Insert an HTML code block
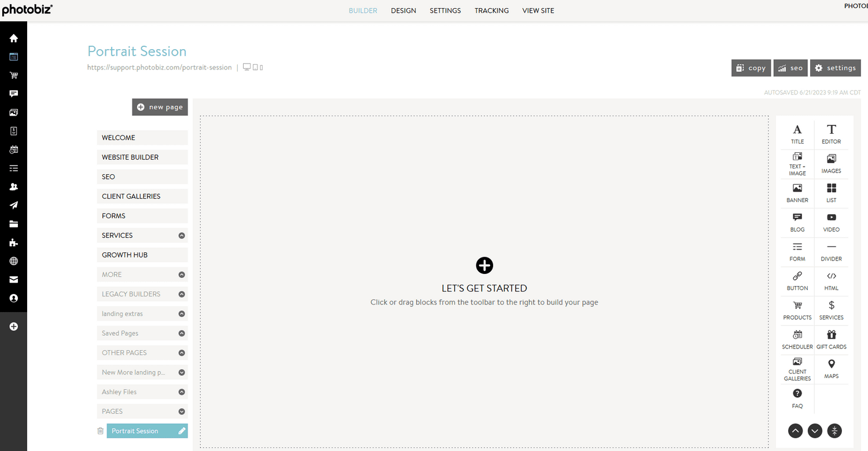Viewport: 868px width, 451px height. pos(831,280)
